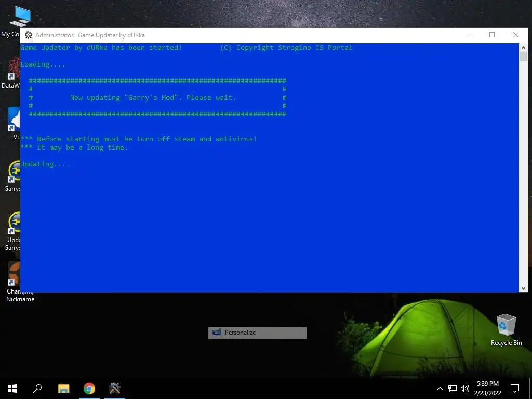This screenshot has height=399, width=532.
Task: Open the network status tray icon
Action: pos(453,389)
